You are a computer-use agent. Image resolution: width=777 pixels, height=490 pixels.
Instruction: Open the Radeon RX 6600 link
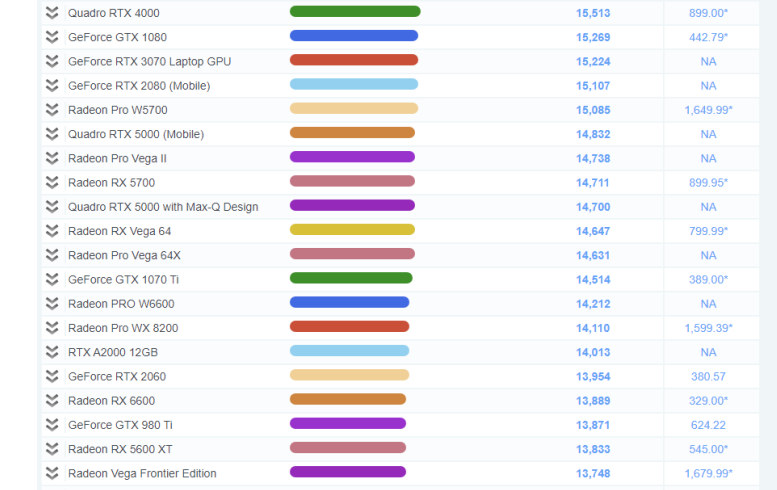(111, 400)
